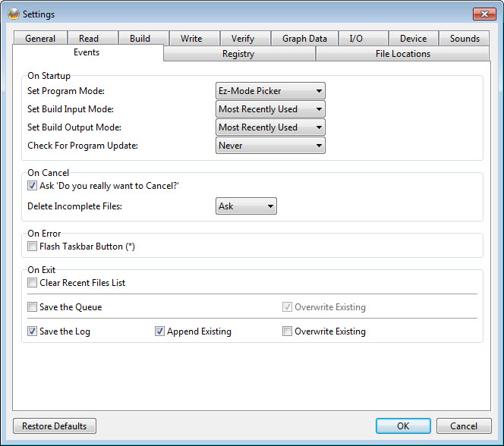Open the Set Program Mode dropdown
Image resolution: width=504 pixels, height=446 pixels.
coord(270,91)
